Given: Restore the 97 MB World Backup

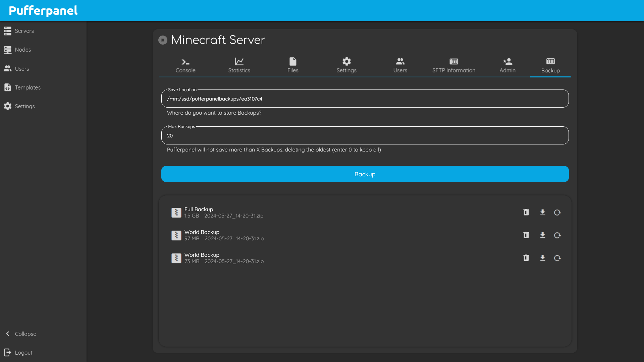Looking at the screenshot, I should click(557, 235).
